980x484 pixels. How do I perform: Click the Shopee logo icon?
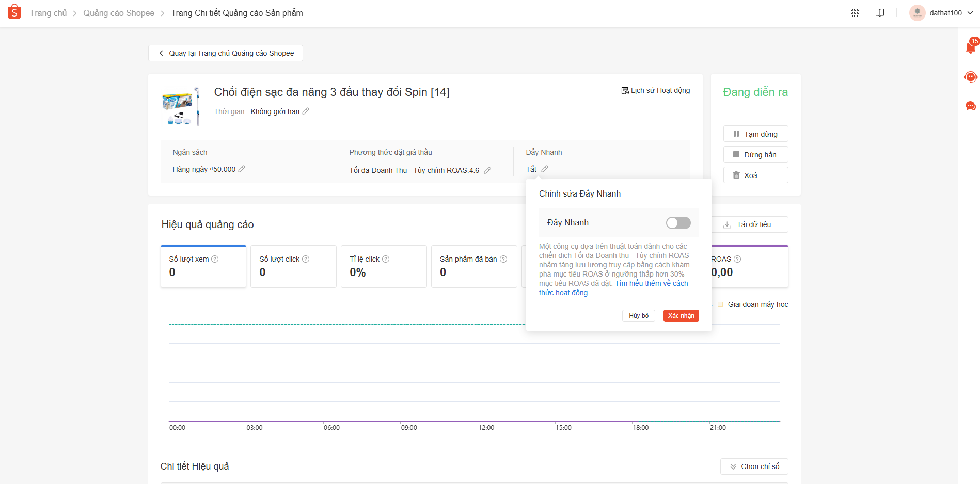click(x=14, y=12)
